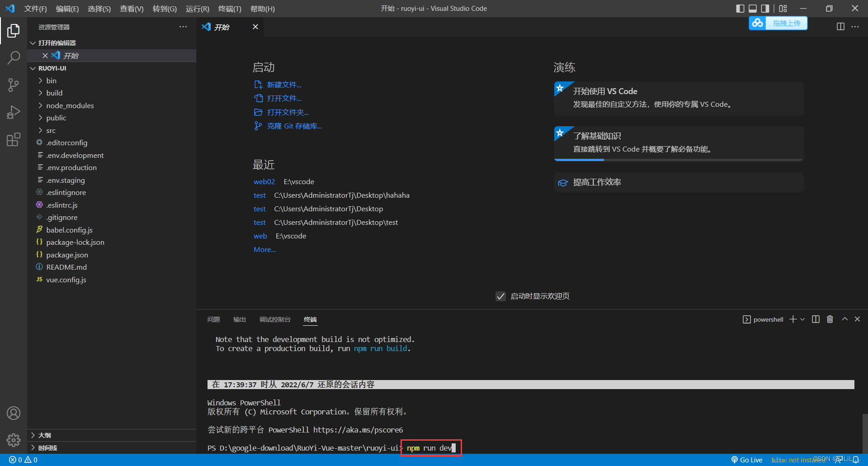Click the cloud upload 拖拽上传 button
The width and height of the screenshot is (868, 466).
click(778, 23)
